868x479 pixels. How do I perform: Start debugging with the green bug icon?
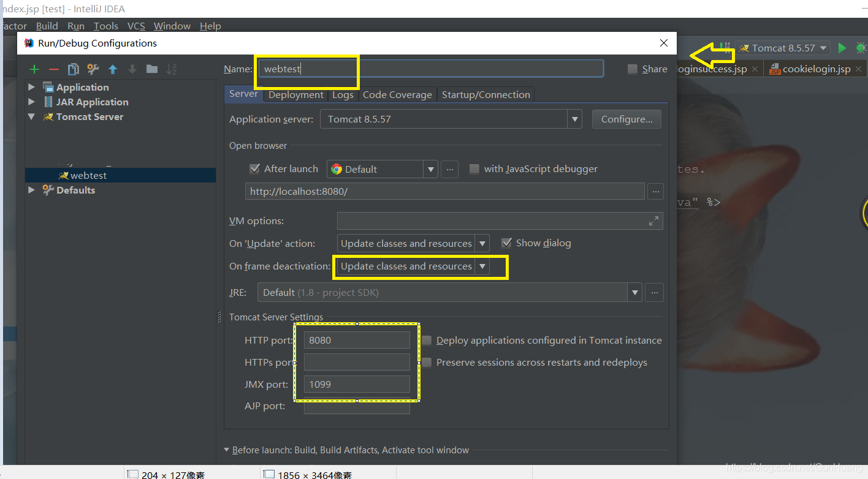[x=861, y=48]
